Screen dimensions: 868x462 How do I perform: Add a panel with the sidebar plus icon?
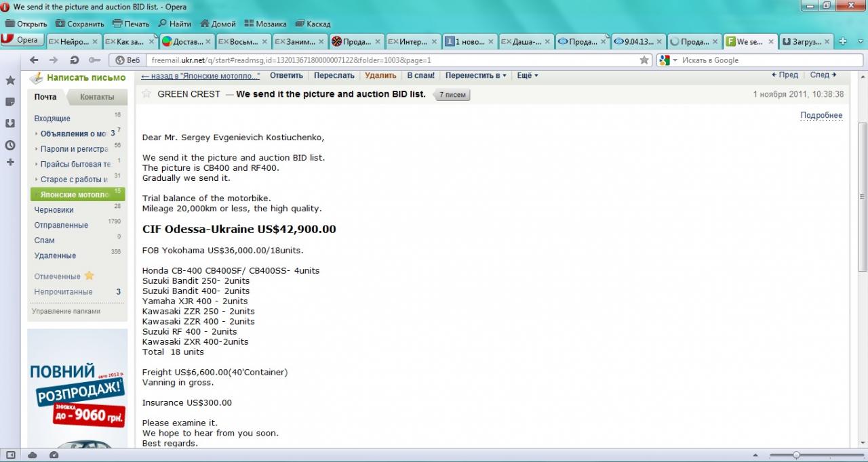coord(10,163)
